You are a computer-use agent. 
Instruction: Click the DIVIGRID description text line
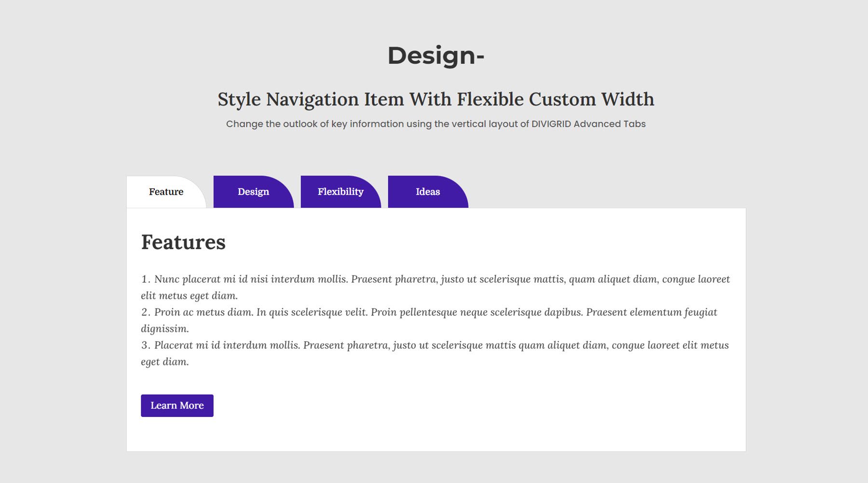pyautogui.click(x=435, y=123)
